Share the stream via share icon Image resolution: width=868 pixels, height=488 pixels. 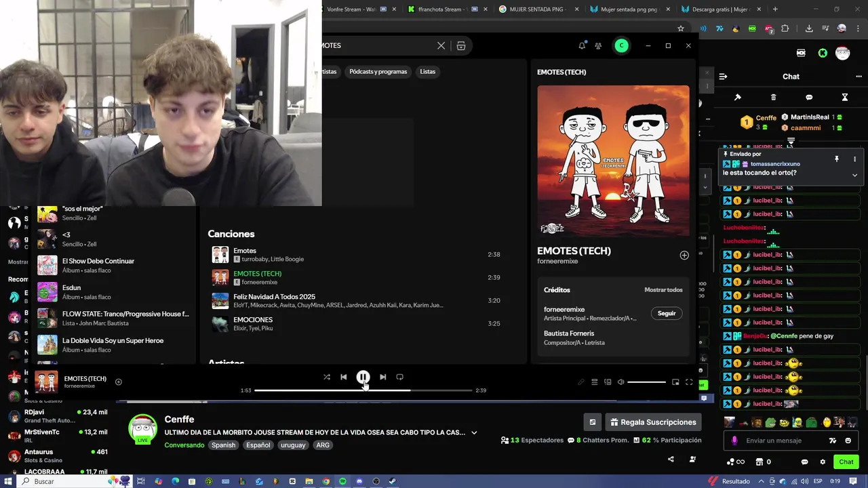point(671,459)
